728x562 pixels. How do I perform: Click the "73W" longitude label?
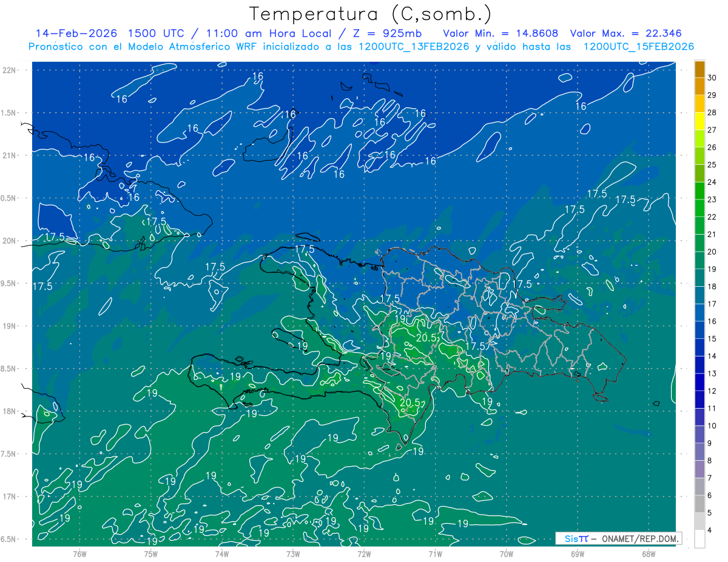point(293,554)
